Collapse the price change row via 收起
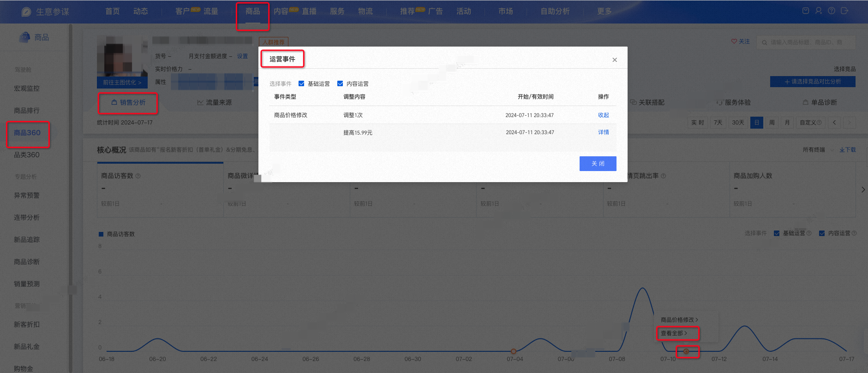Viewport: 868px width, 373px height. click(604, 115)
